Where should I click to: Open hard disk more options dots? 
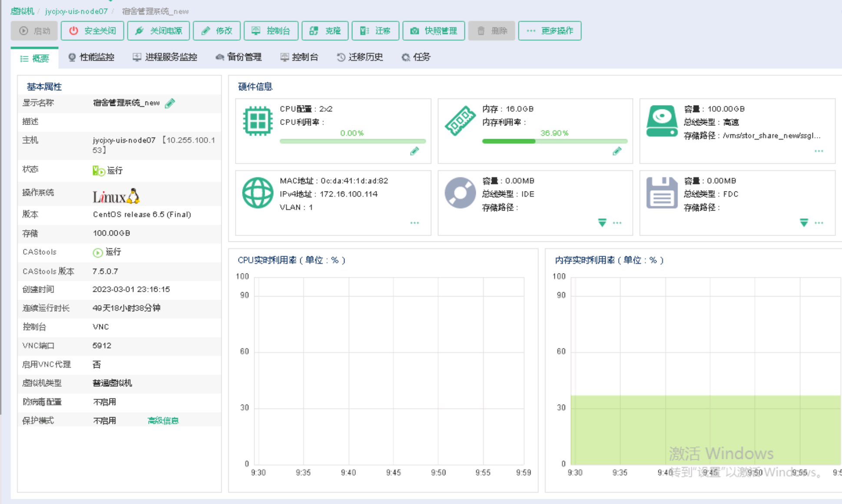tap(819, 151)
